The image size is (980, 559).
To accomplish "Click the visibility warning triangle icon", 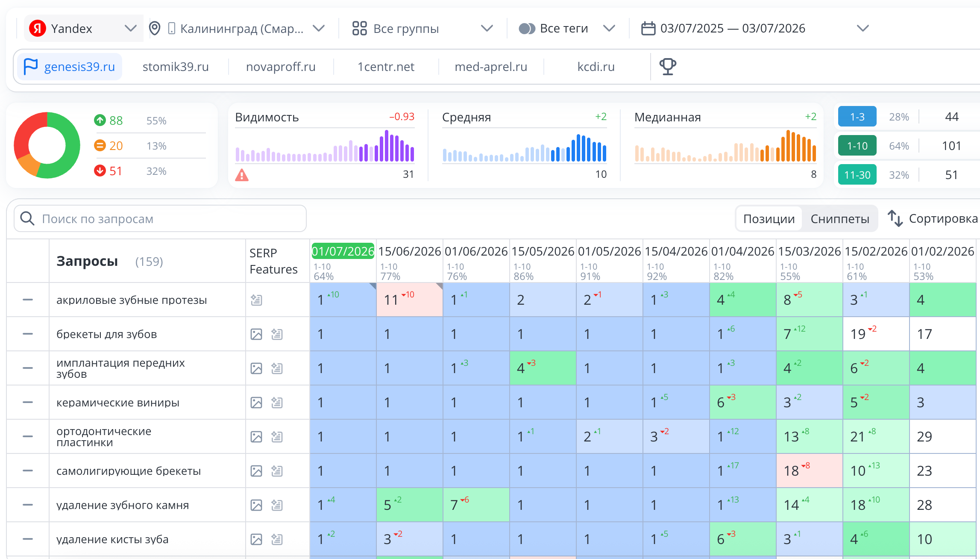I will click(242, 175).
